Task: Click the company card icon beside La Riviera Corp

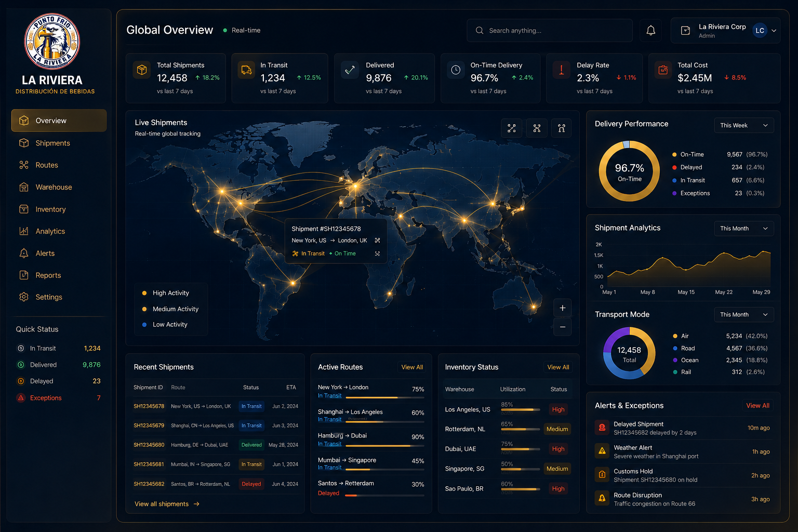Action: (x=685, y=31)
